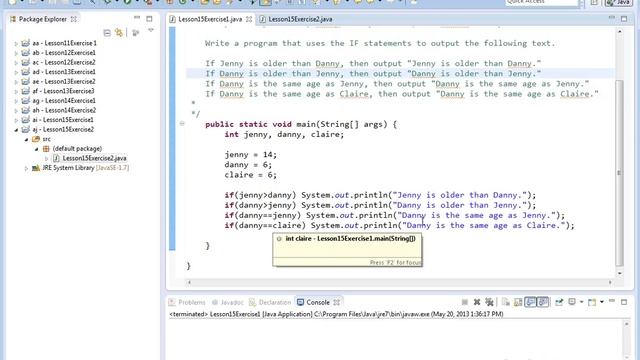
Task: Open the Javadoc tab
Action: coord(227,302)
